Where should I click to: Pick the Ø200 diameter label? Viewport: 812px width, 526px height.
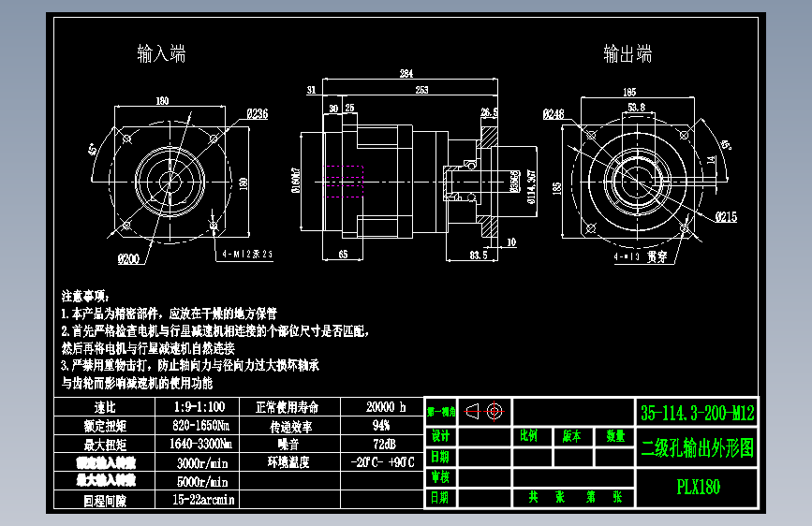128,259
